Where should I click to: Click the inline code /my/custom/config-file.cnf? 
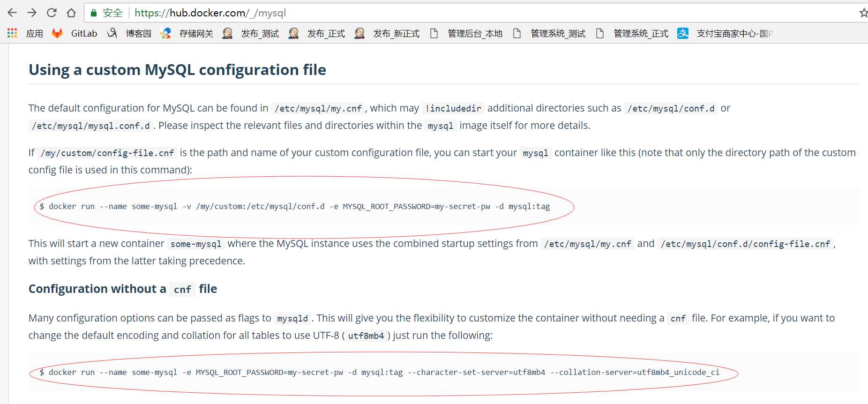point(107,153)
